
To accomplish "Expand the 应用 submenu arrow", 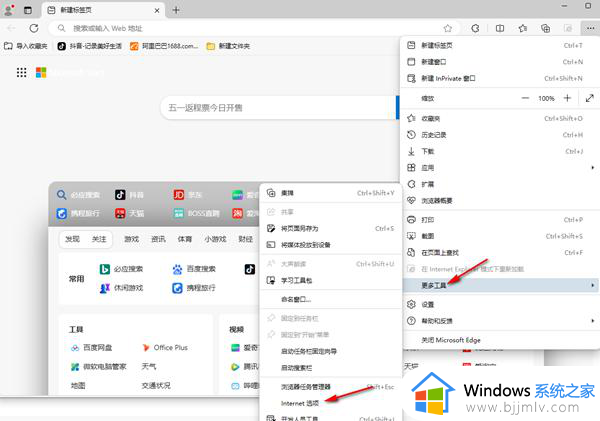I will pyautogui.click(x=592, y=168).
